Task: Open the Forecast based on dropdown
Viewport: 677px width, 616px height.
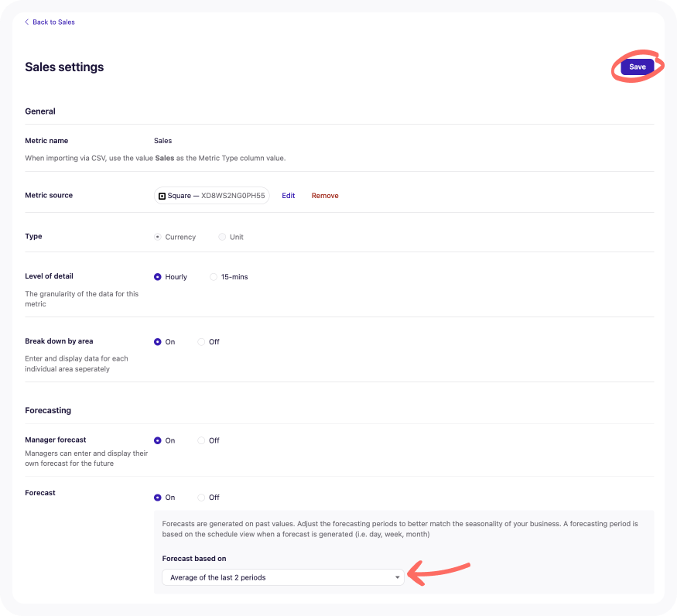Action: tap(282, 577)
